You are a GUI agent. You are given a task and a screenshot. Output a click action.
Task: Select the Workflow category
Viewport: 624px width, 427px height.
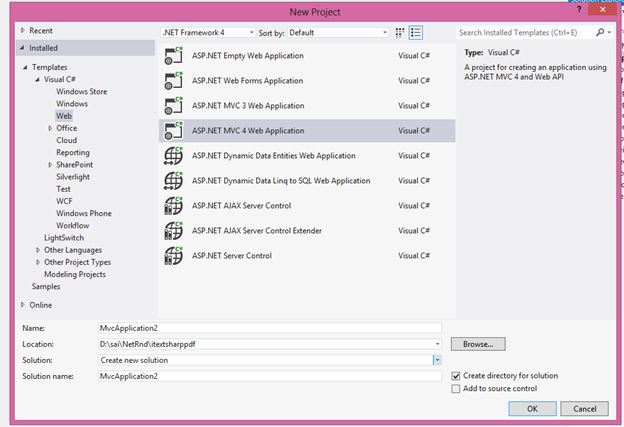click(72, 226)
